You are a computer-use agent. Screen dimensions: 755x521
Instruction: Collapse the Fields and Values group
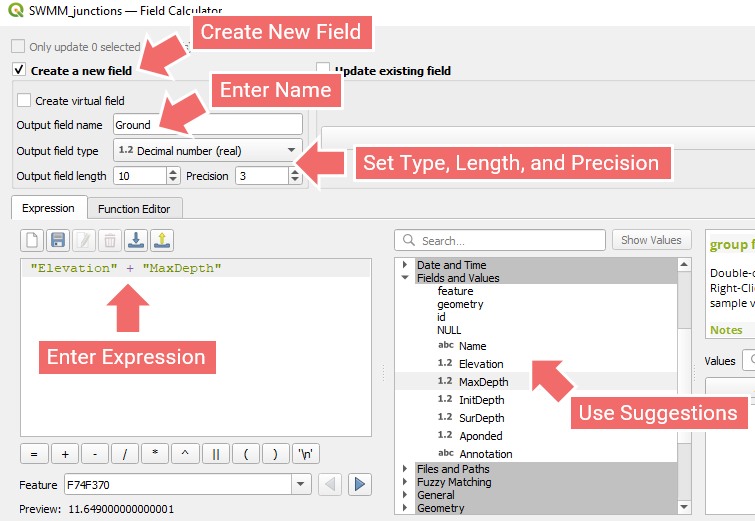405,278
